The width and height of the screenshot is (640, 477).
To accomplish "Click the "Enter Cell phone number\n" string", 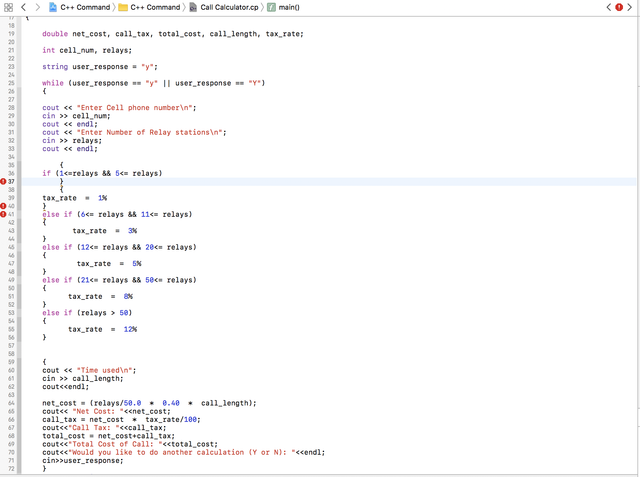I will click(x=134, y=108).
